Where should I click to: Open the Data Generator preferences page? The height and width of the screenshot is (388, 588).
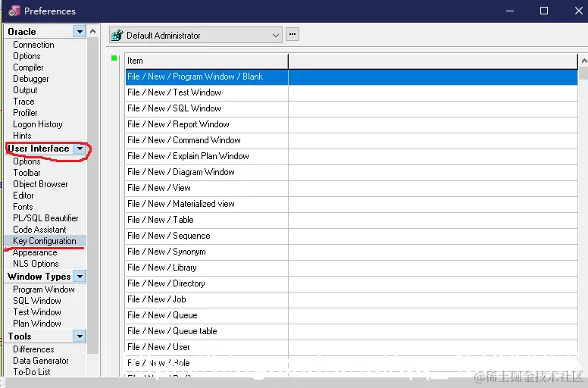click(40, 361)
